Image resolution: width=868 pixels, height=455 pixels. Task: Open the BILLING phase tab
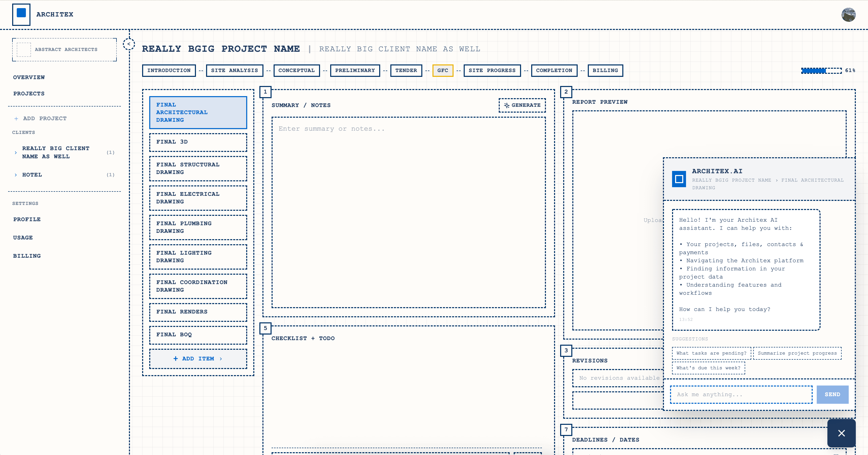tap(606, 71)
